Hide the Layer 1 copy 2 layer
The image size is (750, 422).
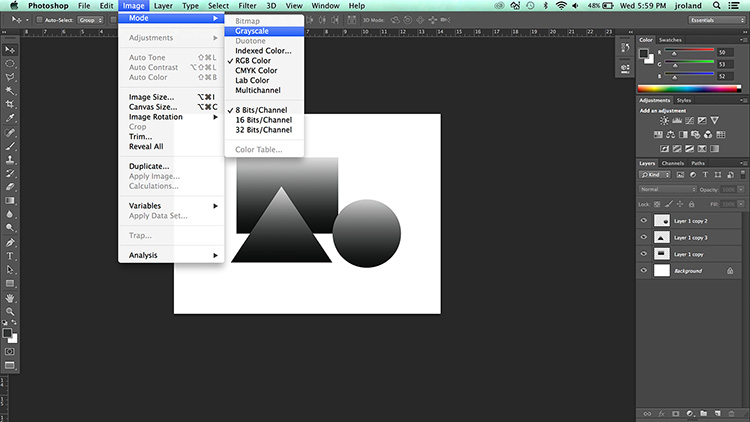644,221
